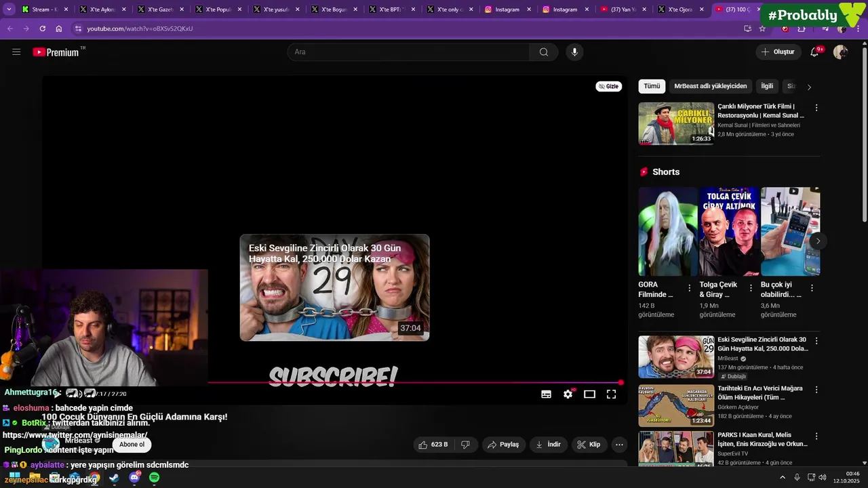This screenshot has width=868, height=488.
Task: Toggle subtitles in the video player
Action: tap(546, 394)
